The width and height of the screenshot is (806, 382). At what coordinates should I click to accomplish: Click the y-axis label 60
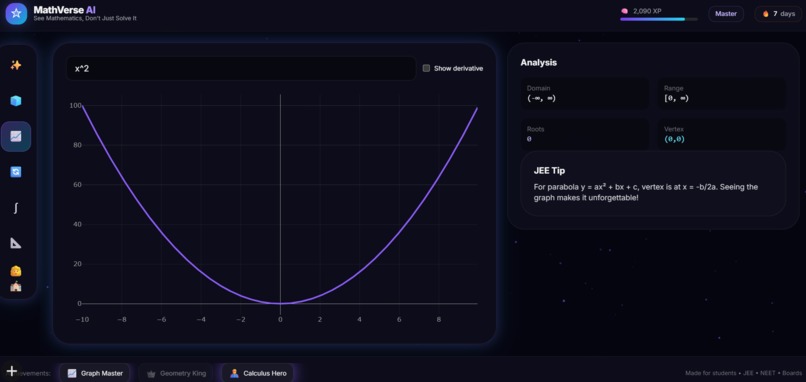click(77, 185)
